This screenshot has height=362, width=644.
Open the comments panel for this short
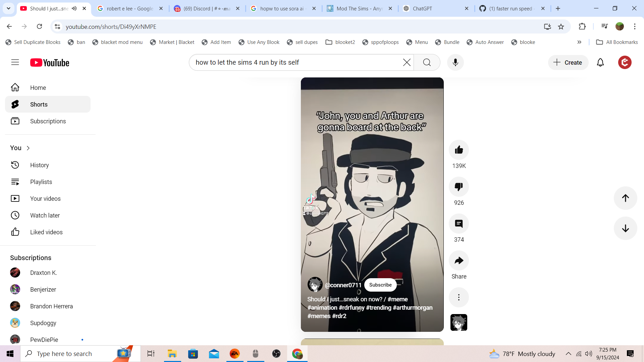pyautogui.click(x=459, y=224)
